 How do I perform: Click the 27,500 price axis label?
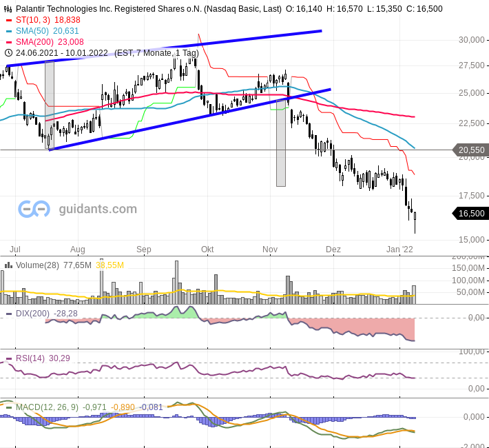click(471, 65)
